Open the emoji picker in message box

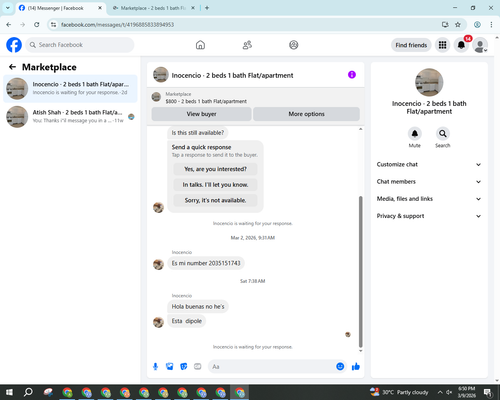(x=340, y=367)
